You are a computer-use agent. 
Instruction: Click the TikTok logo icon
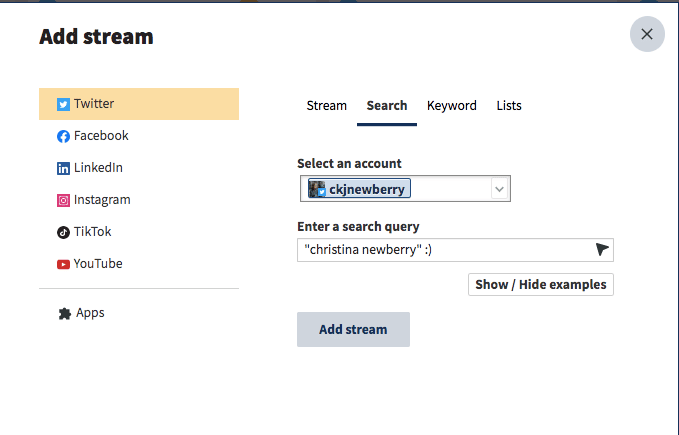coord(63,232)
